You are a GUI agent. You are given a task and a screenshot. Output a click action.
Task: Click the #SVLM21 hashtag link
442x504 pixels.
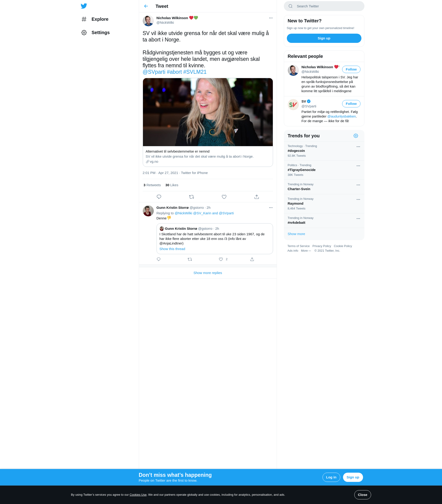195,72
